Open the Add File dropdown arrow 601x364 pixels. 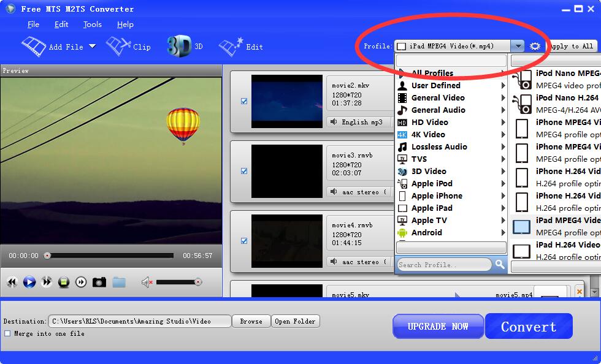pos(93,47)
